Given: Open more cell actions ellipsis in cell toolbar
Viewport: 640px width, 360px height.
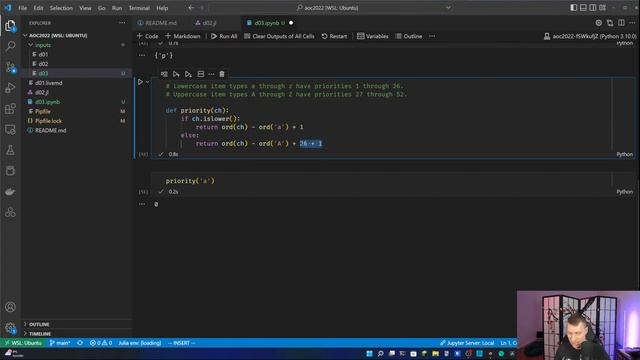Looking at the screenshot, I should tap(211, 74).
